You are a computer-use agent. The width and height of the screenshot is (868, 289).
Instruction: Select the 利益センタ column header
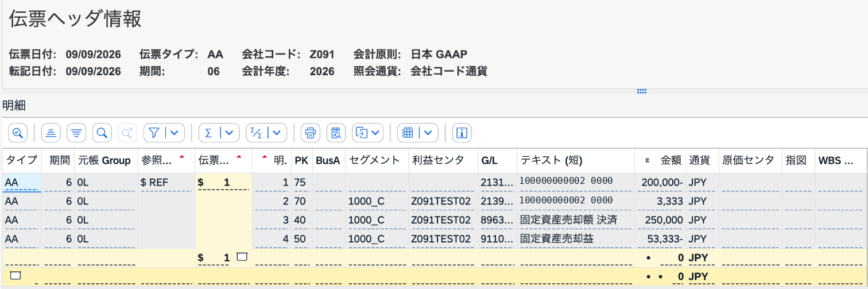pyautogui.click(x=443, y=160)
